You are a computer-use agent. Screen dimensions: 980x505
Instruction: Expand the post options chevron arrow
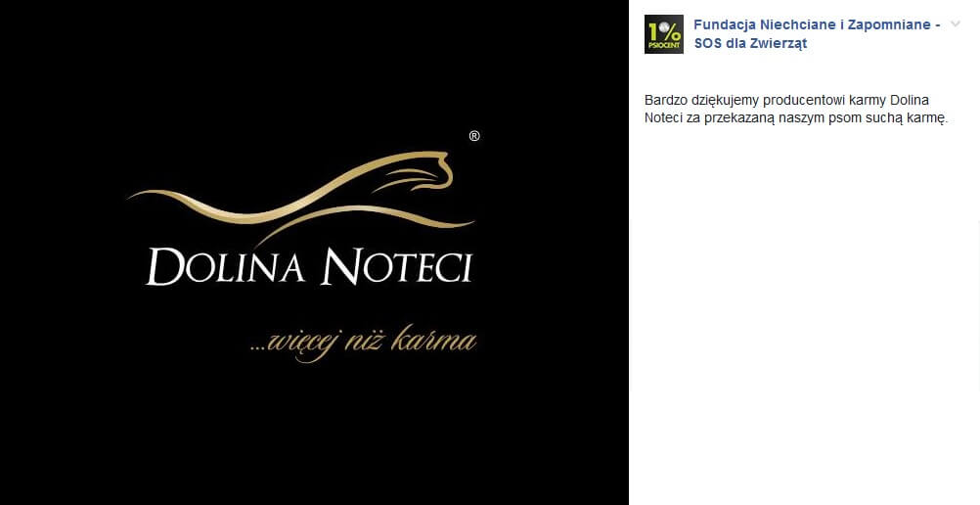point(955,23)
